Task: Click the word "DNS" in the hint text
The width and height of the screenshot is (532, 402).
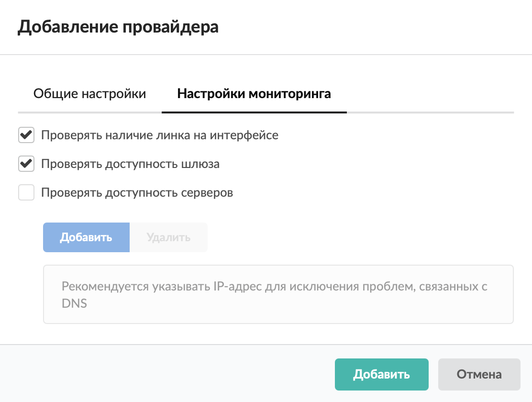Action: click(74, 304)
